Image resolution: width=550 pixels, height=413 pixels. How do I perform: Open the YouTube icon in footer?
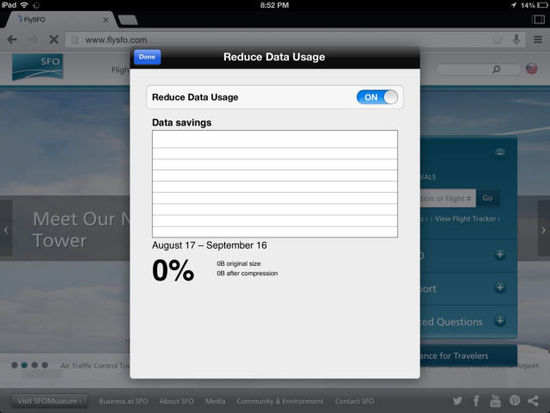tap(495, 401)
